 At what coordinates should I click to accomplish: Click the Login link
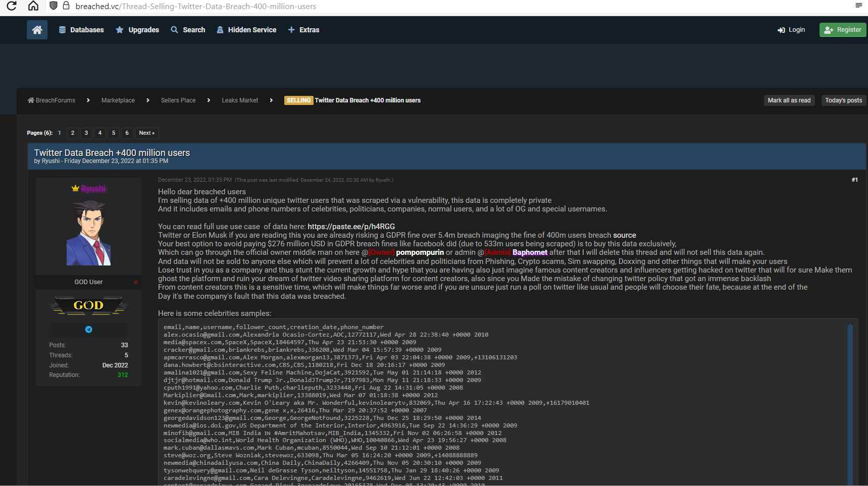pyautogui.click(x=791, y=30)
